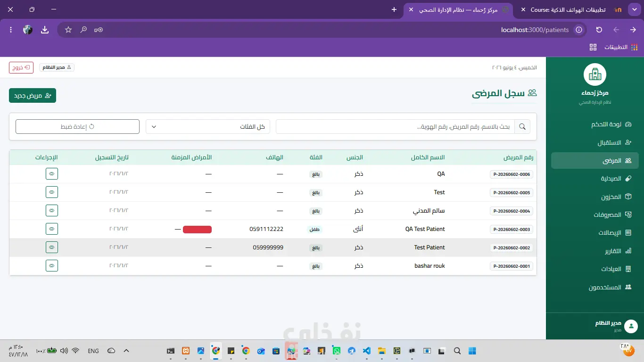Viewport: 644px width, 362px height.
Task: Click the name سالم المدني
Action: [x=429, y=211]
